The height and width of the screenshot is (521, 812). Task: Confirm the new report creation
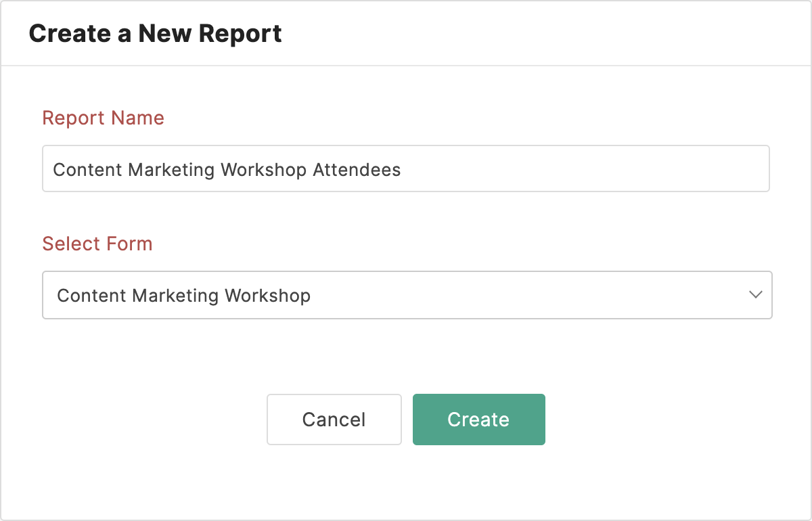[478, 420]
